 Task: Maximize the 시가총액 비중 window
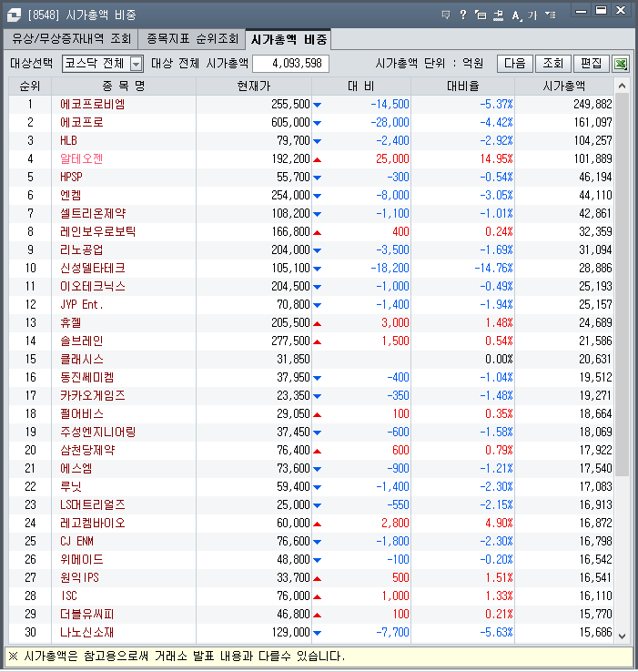click(x=602, y=10)
